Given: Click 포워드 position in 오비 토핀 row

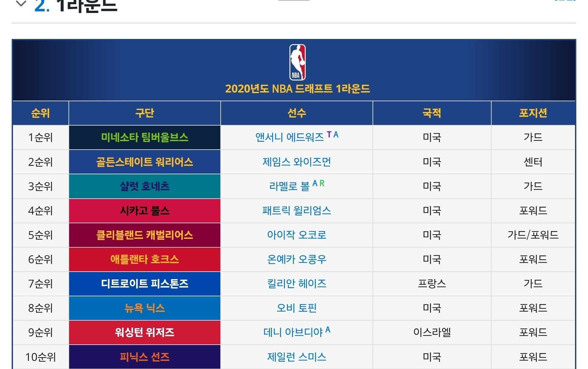Looking at the screenshot, I should click(533, 308).
